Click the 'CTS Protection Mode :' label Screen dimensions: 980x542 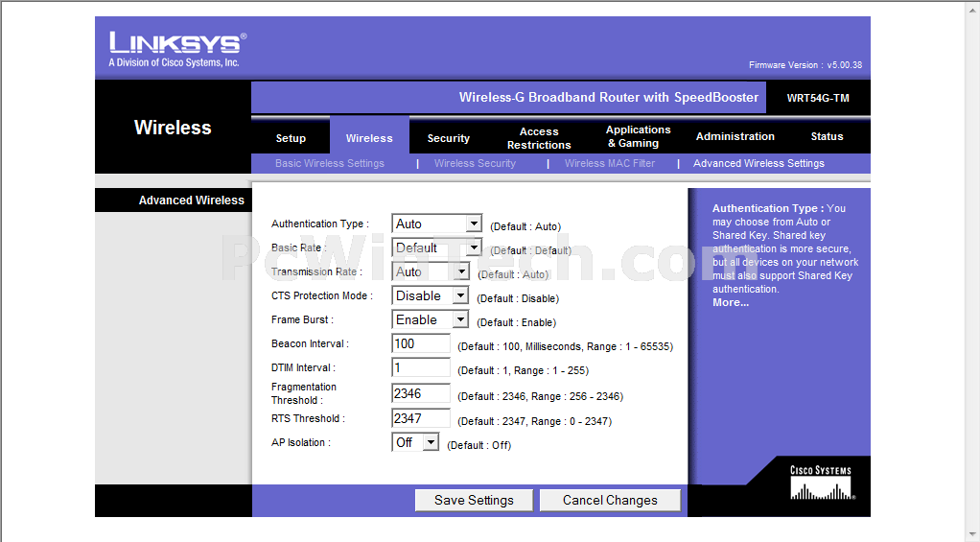point(322,295)
